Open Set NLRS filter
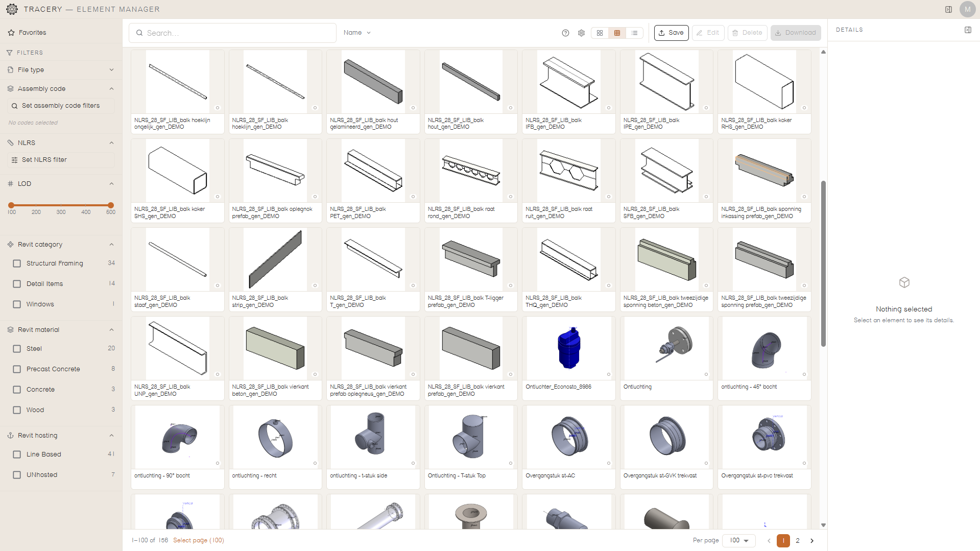The image size is (980, 551). 61,160
